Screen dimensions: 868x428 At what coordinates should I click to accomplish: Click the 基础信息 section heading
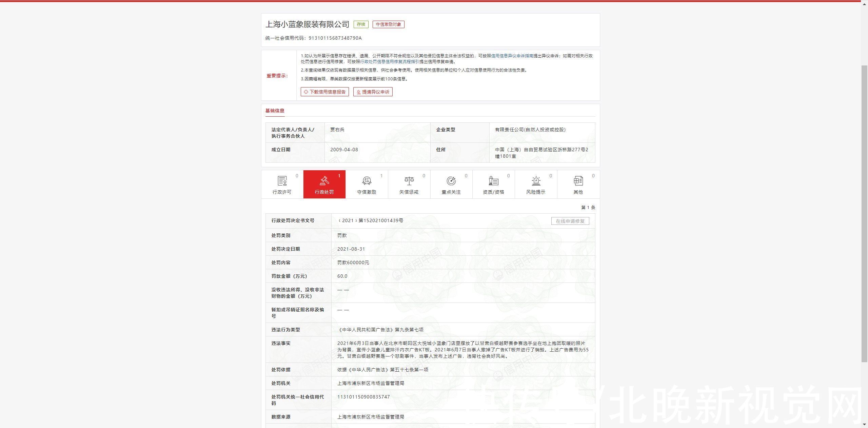[275, 111]
